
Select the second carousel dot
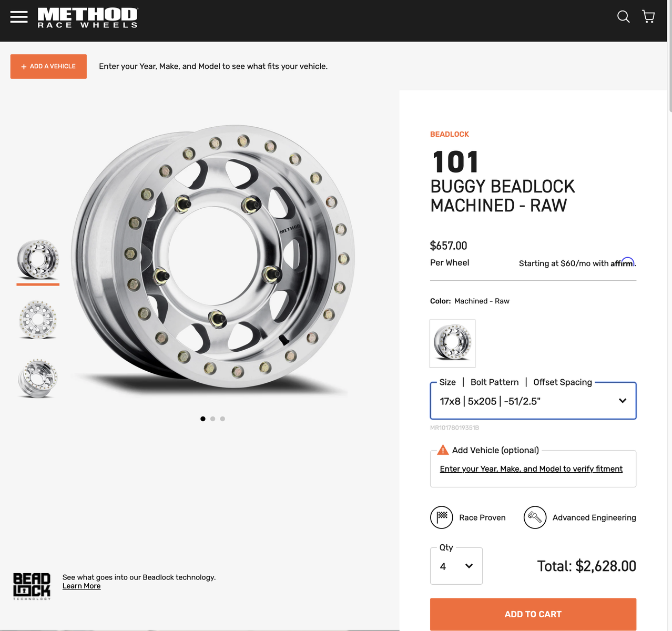pos(212,419)
